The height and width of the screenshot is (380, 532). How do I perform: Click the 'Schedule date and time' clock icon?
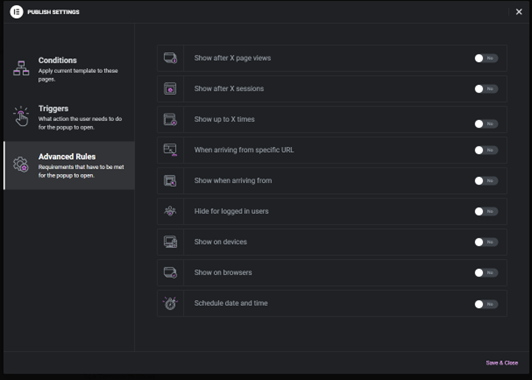coord(170,303)
